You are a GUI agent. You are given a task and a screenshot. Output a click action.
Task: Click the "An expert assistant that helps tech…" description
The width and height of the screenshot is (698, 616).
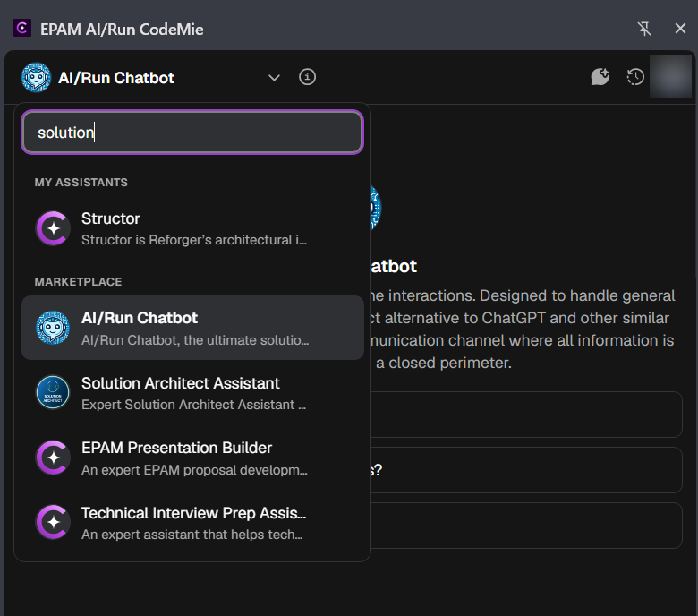[x=192, y=534]
